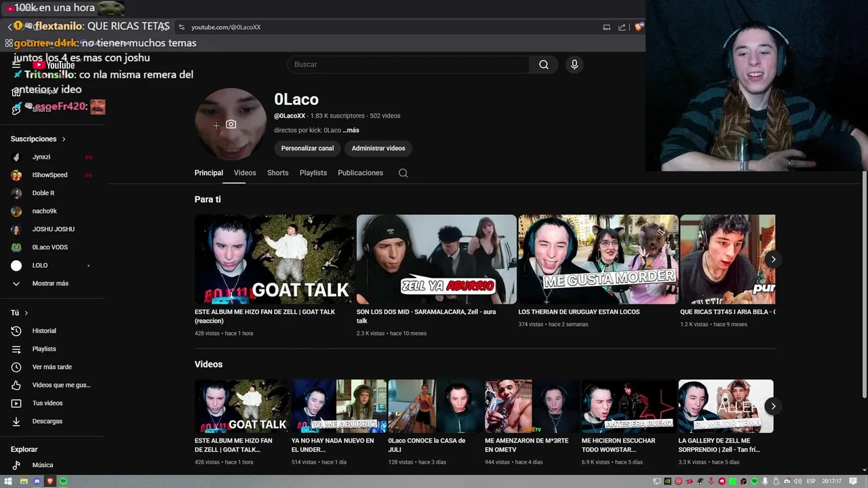
Task: Click the search magnifier button
Action: click(544, 64)
